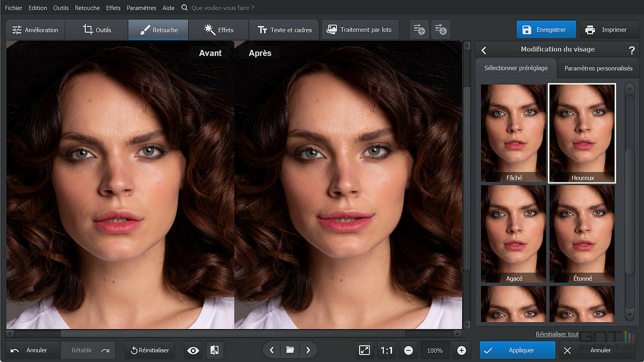644x362 pixels.
Task: Open folder browser icon
Action: pos(290,350)
